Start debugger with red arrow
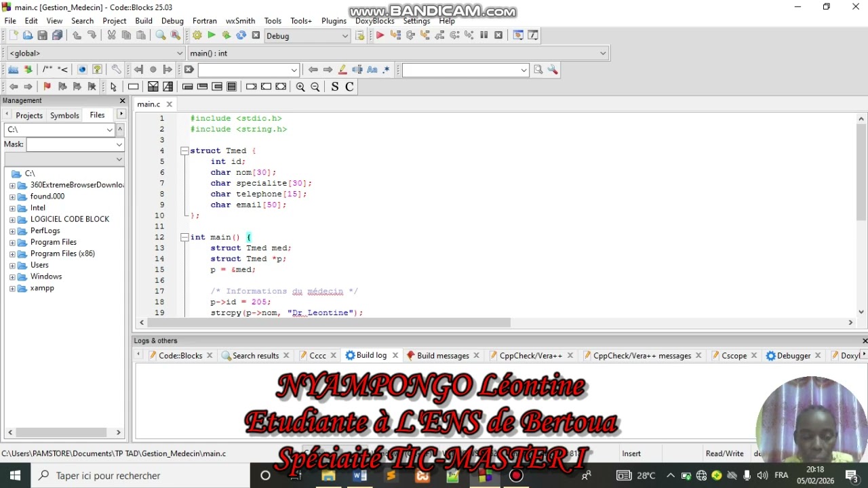The image size is (868, 488). click(x=380, y=35)
